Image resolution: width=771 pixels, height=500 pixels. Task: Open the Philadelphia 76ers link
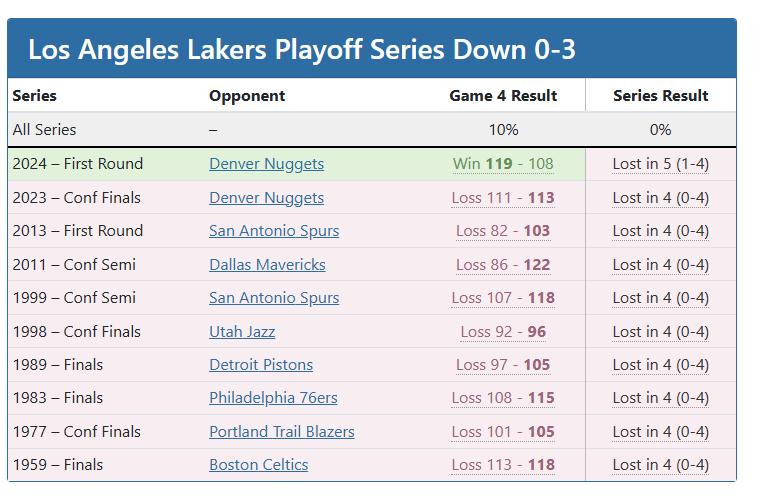[273, 397]
